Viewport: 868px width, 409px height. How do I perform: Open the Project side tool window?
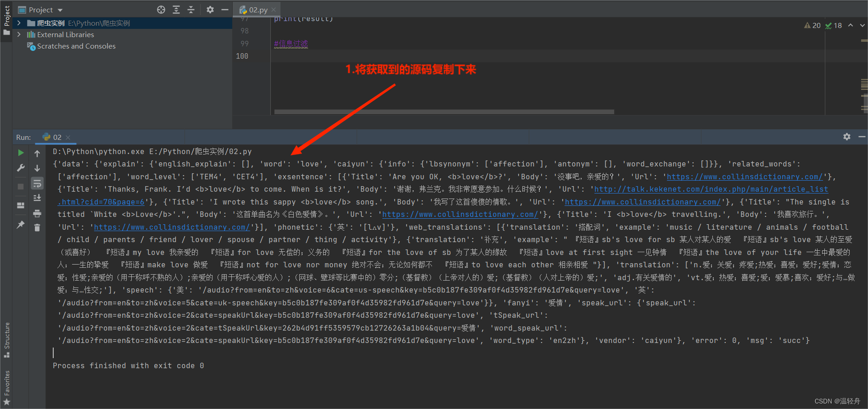(6, 21)
